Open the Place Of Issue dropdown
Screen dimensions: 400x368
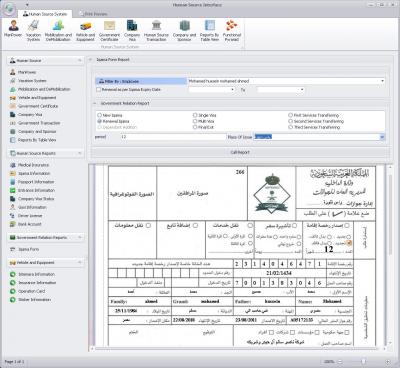tap(382, 137)
